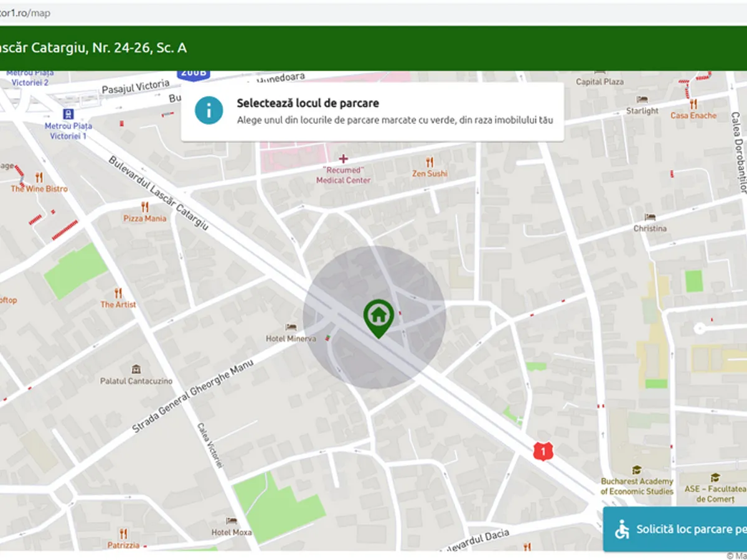
Task: Select the Bucharest Academy of Economic Studies icon
Action: tap(636, 470)
